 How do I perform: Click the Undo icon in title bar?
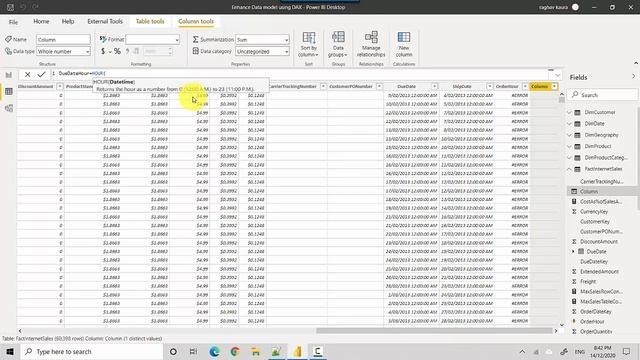tap(23, 7)
